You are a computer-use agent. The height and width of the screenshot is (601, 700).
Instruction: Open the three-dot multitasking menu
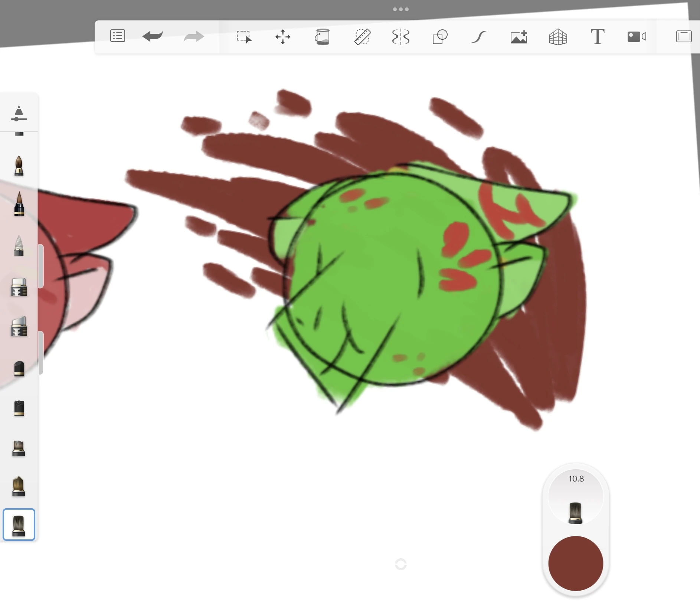(x=400, y=9)
